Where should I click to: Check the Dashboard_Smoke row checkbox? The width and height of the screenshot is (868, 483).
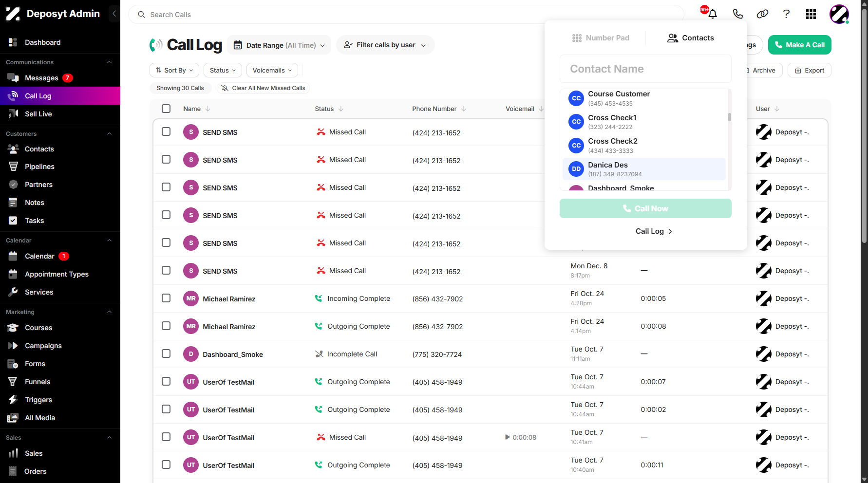click(166, 353)
